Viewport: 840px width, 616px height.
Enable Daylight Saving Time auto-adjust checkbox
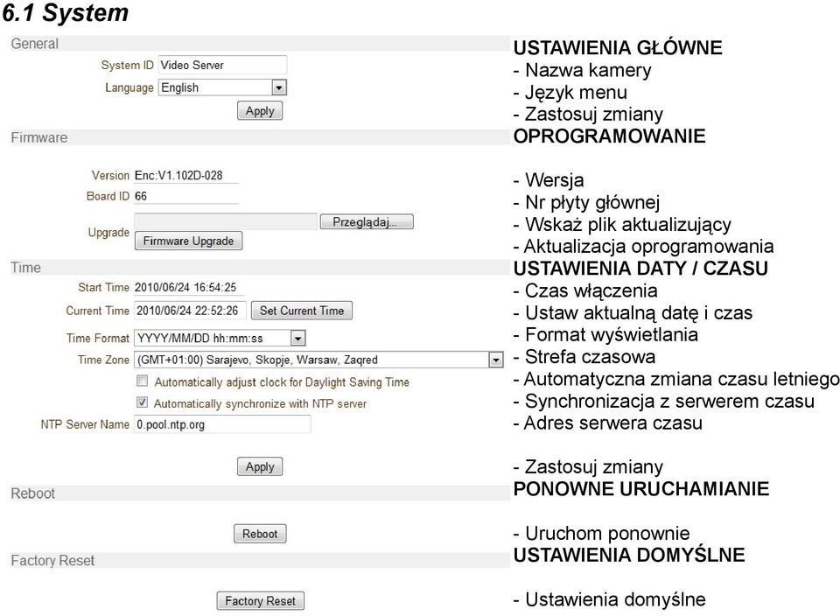142,381
